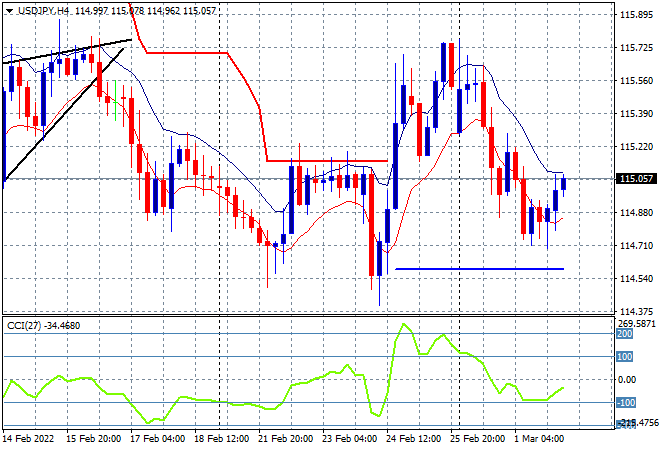The height and width of the screenshot is (450, 660).
Task: Click the 15 Feb 20:00 time label
Action: pos(93,439)
